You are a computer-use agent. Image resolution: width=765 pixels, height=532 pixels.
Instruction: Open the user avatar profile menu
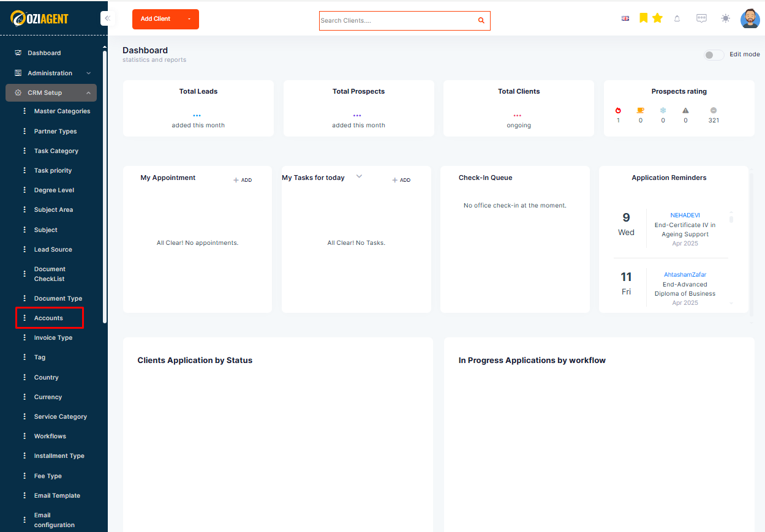click(750, 18)
